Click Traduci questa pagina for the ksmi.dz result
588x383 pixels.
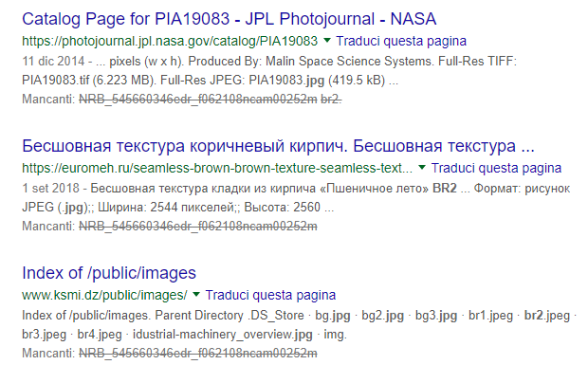270,295
